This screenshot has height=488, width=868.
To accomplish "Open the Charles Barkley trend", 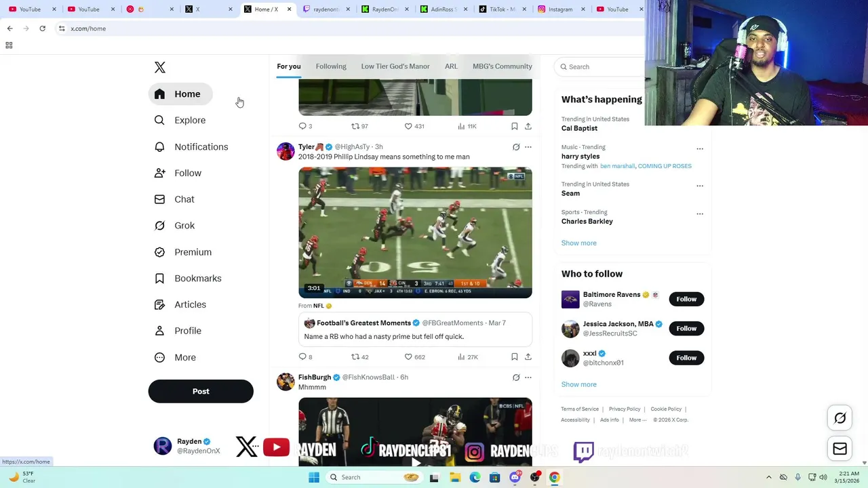I will 587,222.
